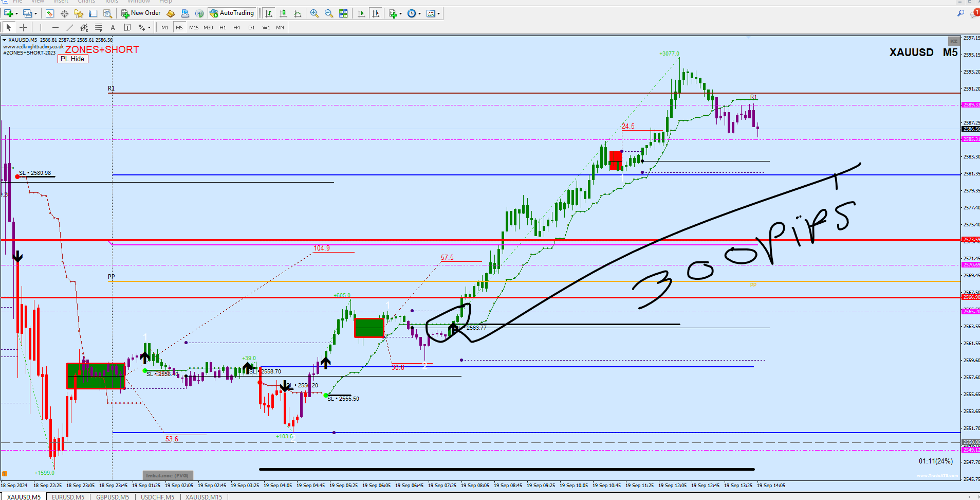Switch to the M1 timeframe
Screen dimensions: 980x500
point(165,27)
